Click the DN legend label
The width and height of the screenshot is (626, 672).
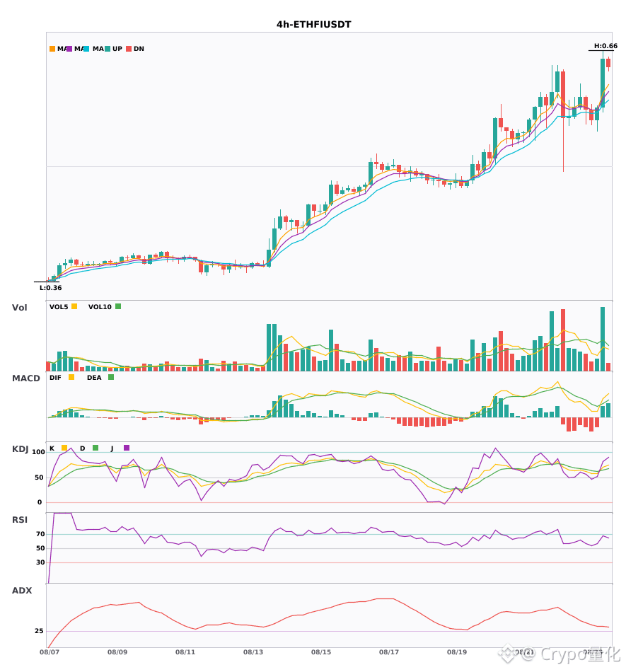coord(139,49)
